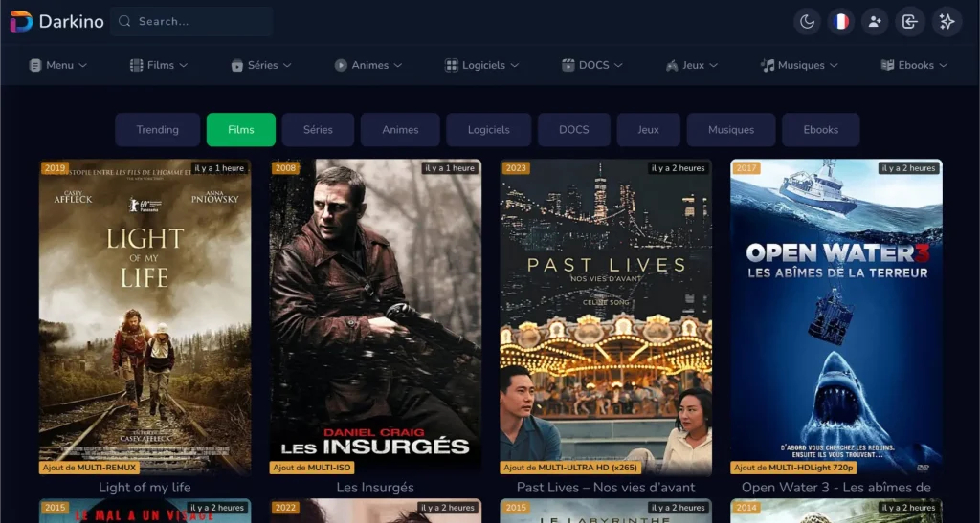Click the Search input field
This screenshot has height=523, width=980.
(x=191, y=21)
